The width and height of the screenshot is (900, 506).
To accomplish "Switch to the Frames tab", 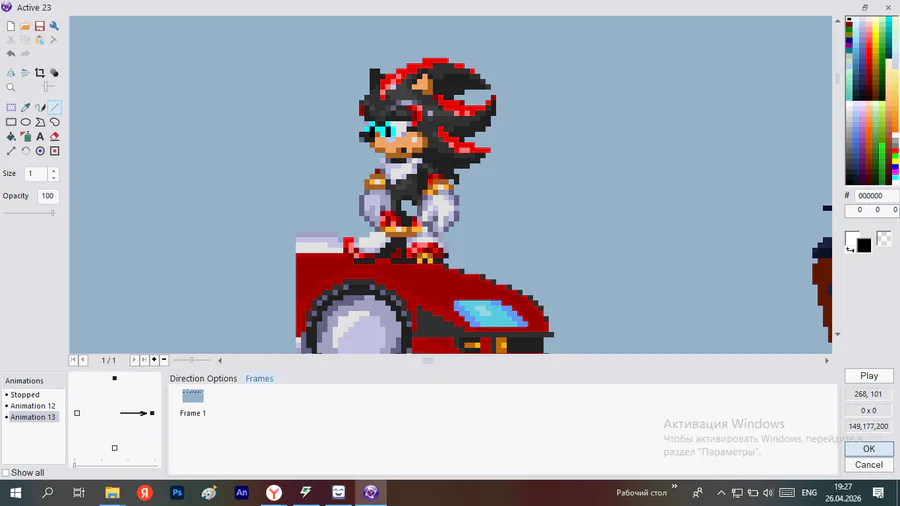I will [259, 379].
